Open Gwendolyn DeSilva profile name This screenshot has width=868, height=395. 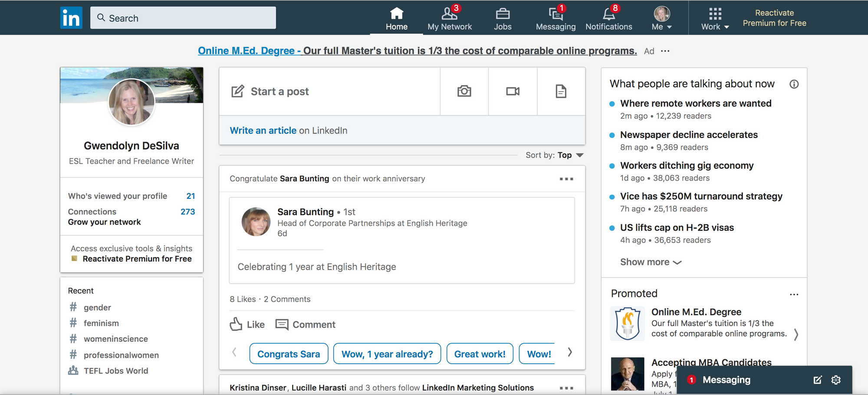point(132,145)
